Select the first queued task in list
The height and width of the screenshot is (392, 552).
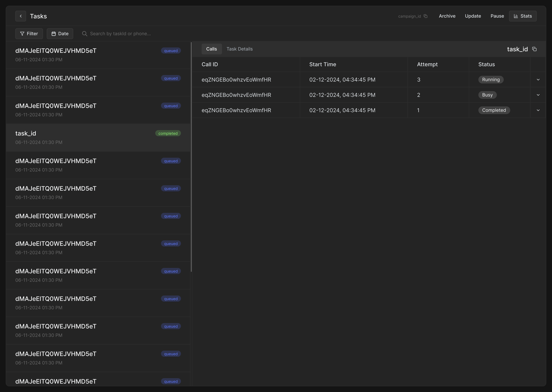tap(98, 55)
